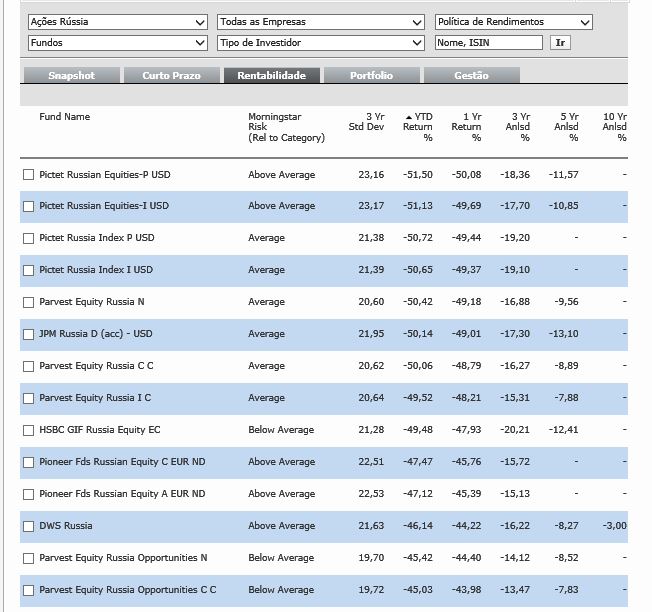Open fund JPM Russia D (acc) - USD
Image resolution: width=652 pixels, height=612 pixels.
point(96,334)
